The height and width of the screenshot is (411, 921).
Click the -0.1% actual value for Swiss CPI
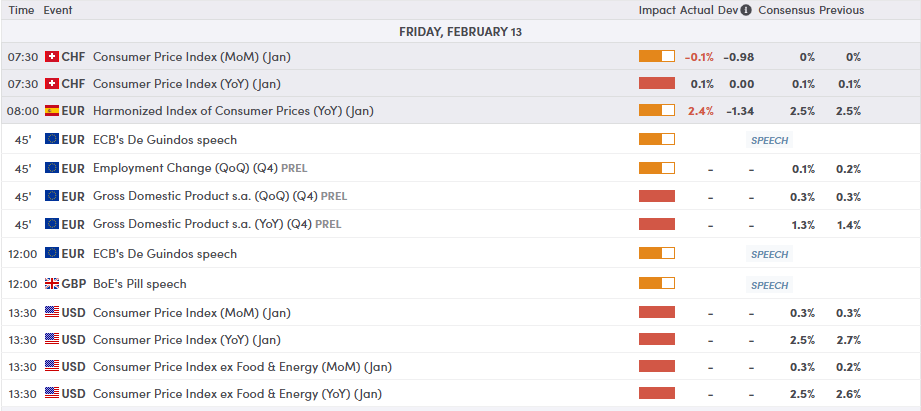click(699, 57)
